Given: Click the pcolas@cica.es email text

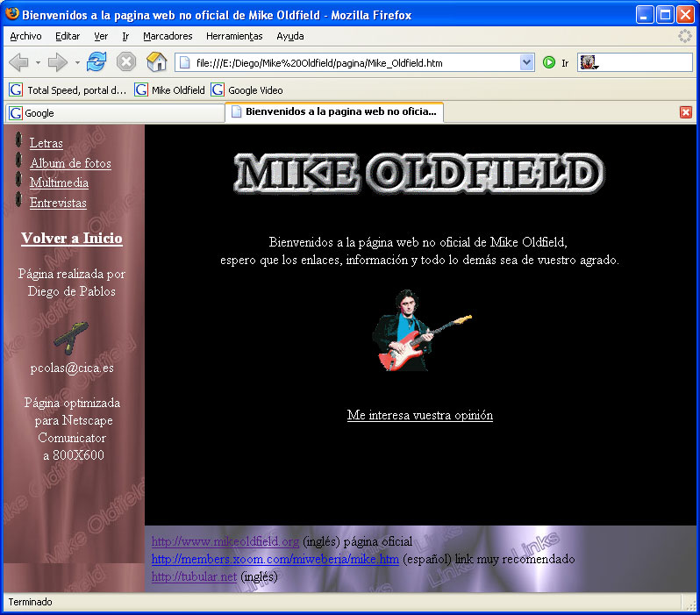Looking at the screenshot, I should (x=72, y=368).
